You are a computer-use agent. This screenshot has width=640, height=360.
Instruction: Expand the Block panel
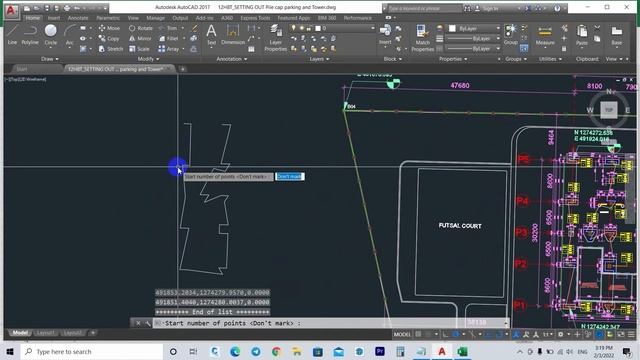coord(392,59)
